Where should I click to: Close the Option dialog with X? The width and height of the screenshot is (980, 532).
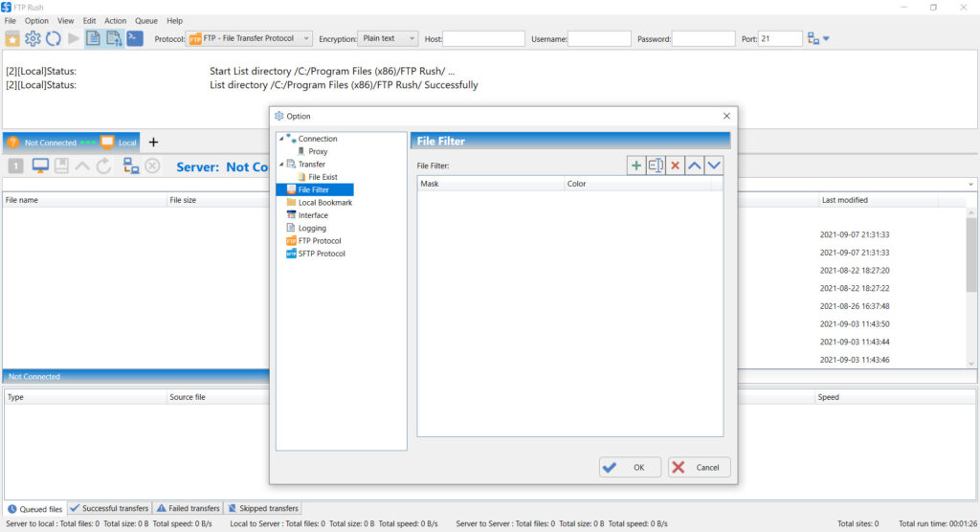point(726,117)
